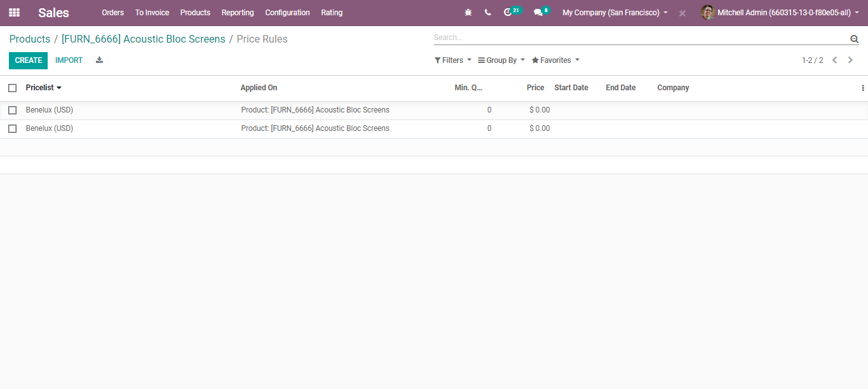Open the Rating menu
Viewport: 868px width, 389px height.
tap(332, 13)
